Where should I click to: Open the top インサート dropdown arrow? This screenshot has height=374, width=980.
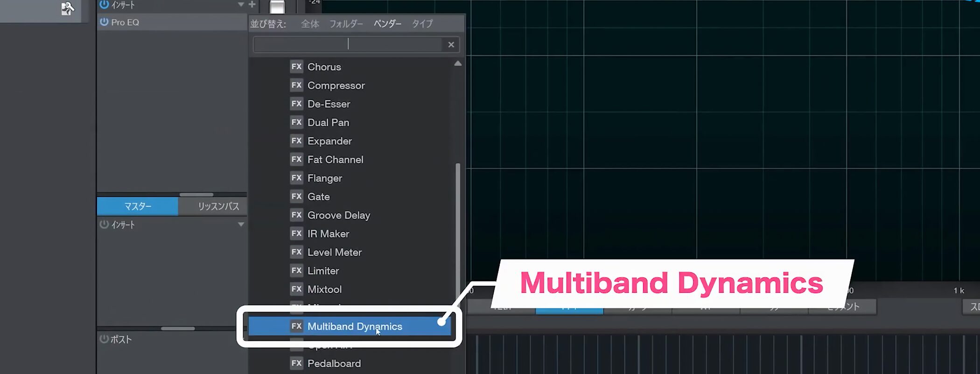(x=241, y=5)
